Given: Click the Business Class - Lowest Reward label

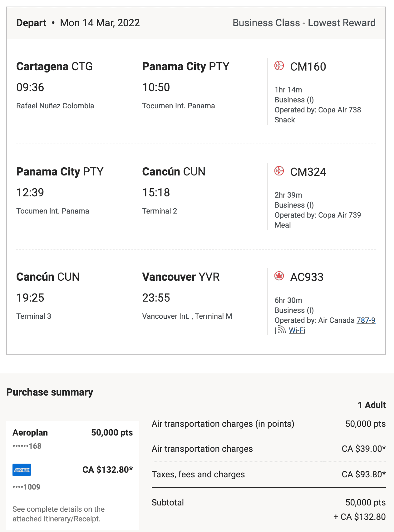Looking at the screenshot, I should [304, 23].
